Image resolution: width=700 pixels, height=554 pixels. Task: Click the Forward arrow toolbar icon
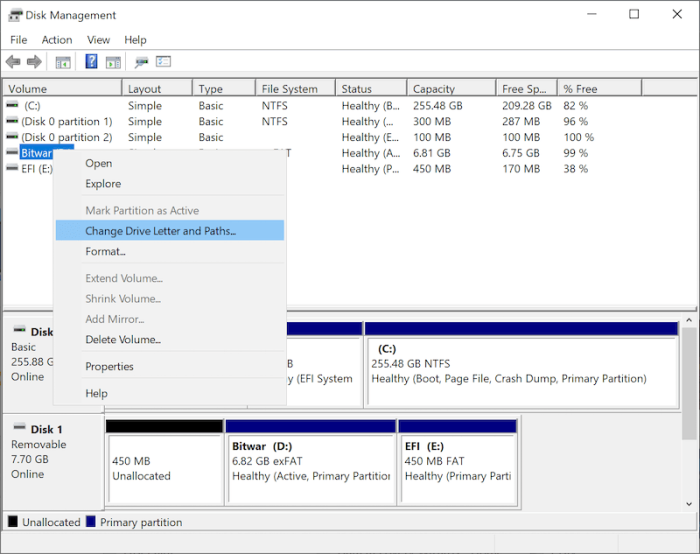pyautogui.click(x=34, y=62)
